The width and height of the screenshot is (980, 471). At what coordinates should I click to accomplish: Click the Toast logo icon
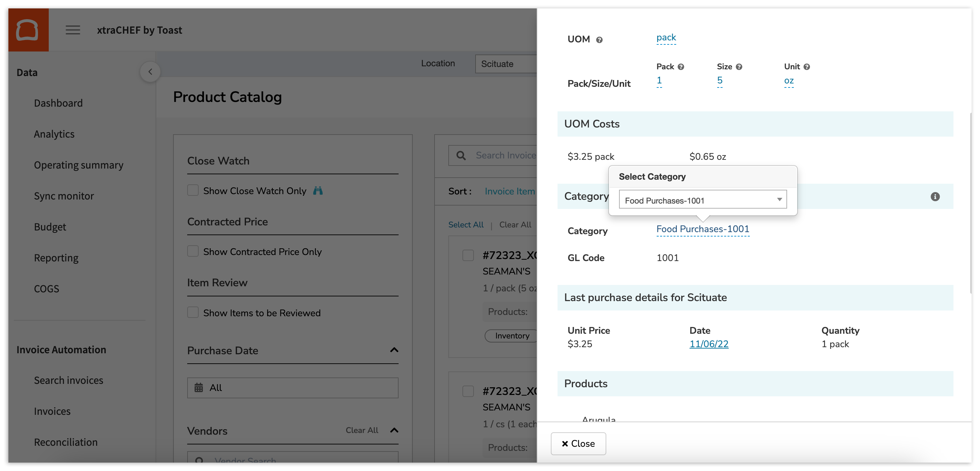click(x=28, y=29)
